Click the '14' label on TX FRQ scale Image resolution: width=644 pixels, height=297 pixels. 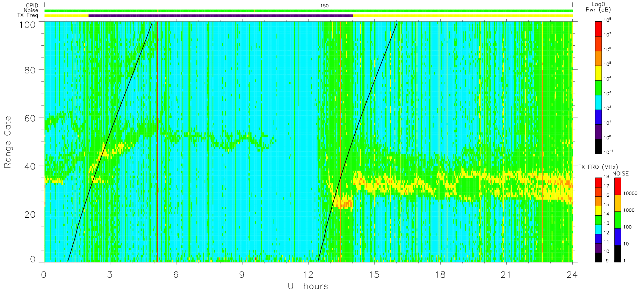[606, 214]
